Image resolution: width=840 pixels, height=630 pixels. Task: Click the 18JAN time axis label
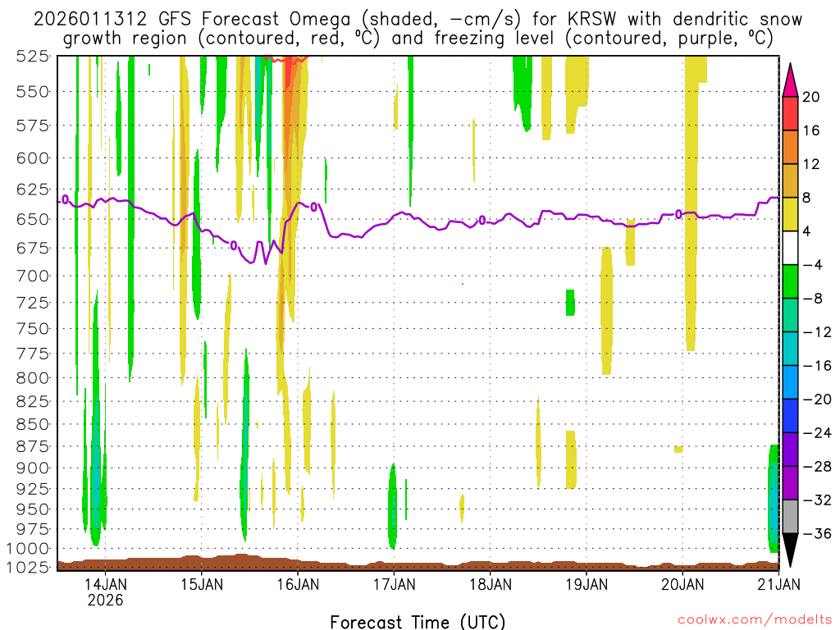point(491,584)
